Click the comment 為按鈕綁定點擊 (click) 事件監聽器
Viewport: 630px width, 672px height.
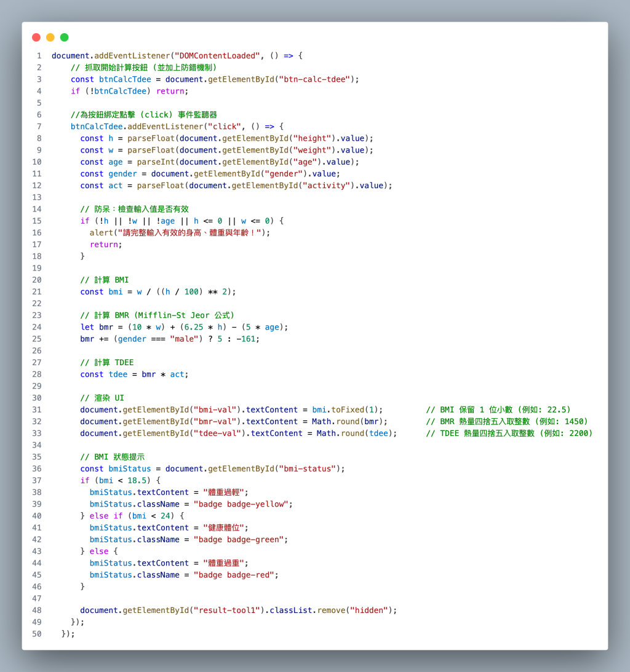click(144, 115)
